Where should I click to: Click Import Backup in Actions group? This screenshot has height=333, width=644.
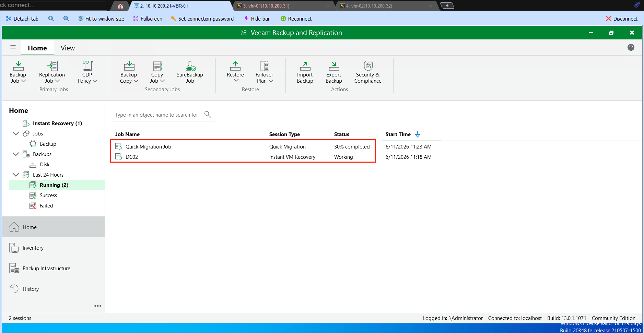click(305, 72)
